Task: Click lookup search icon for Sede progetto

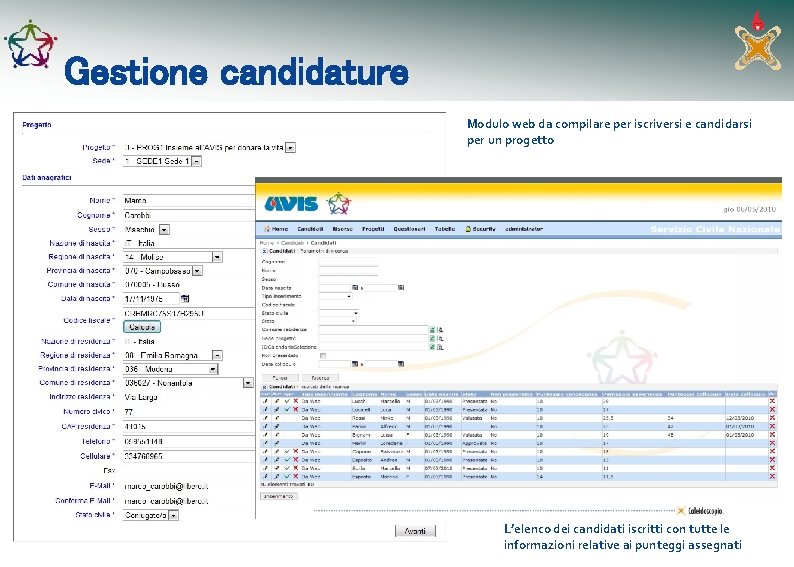Action: click(440, 338)
